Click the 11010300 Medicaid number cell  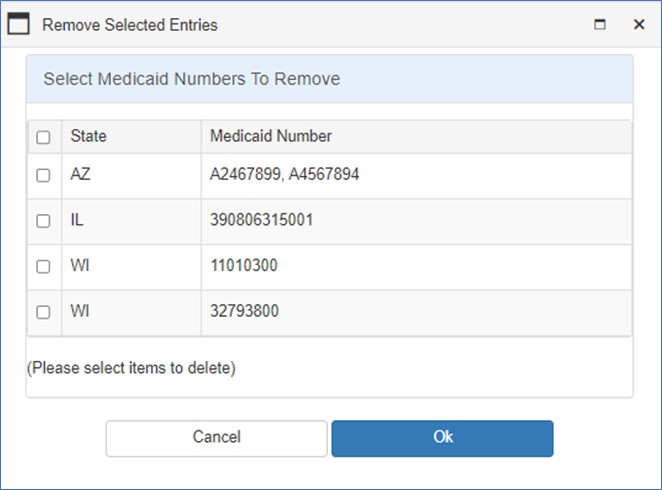tap(416, 267)
